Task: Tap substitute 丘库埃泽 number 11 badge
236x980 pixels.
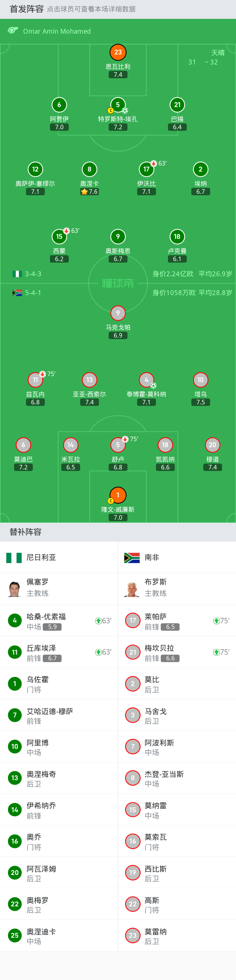Action: (x=15, y=652)
